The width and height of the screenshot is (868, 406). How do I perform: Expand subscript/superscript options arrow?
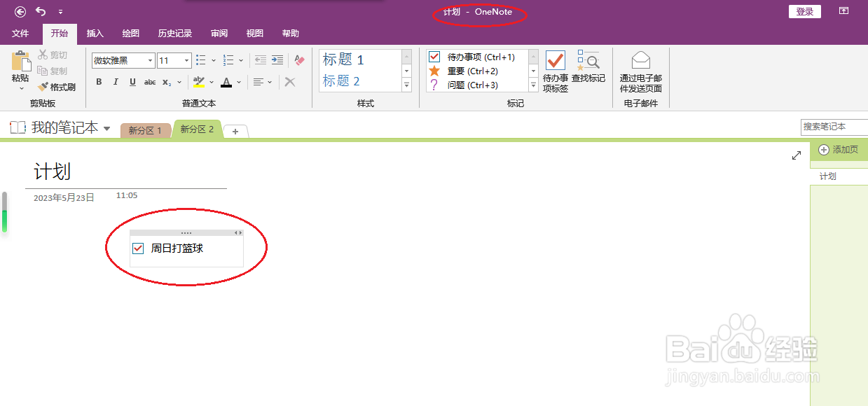[179, 83]
